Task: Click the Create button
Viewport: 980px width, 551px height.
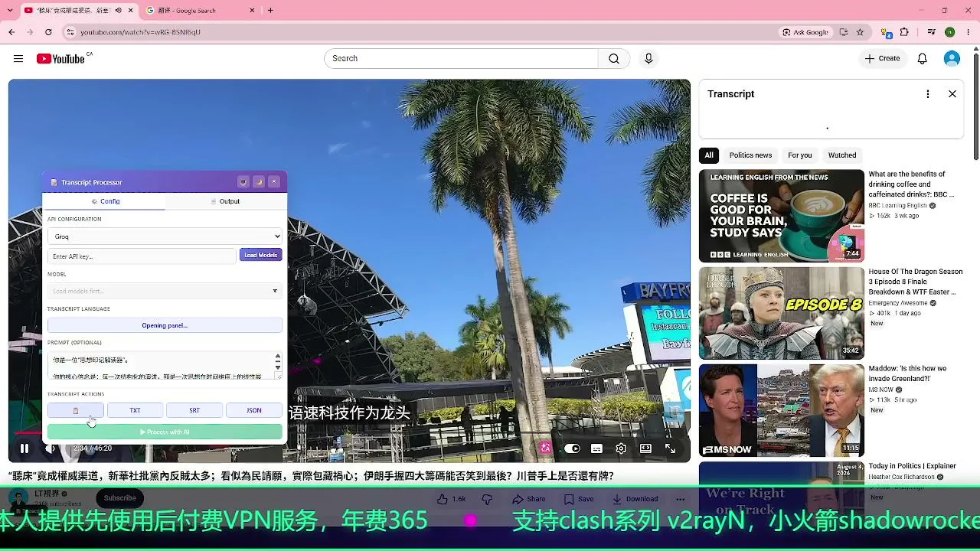Action: click(883, 59)
